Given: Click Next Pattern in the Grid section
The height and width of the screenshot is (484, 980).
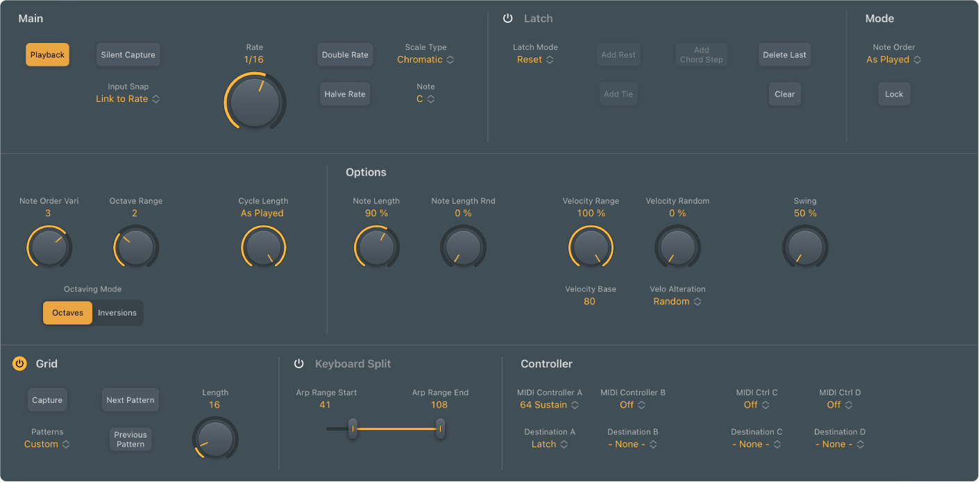Looking at the screenshot, I should pos(130,399).
